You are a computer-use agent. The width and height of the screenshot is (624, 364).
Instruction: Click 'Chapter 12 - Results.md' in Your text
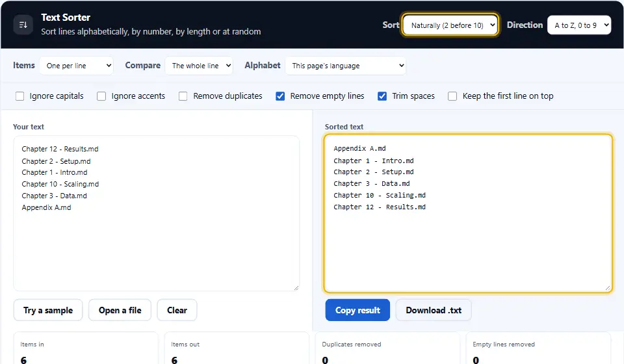coord(60,149)
